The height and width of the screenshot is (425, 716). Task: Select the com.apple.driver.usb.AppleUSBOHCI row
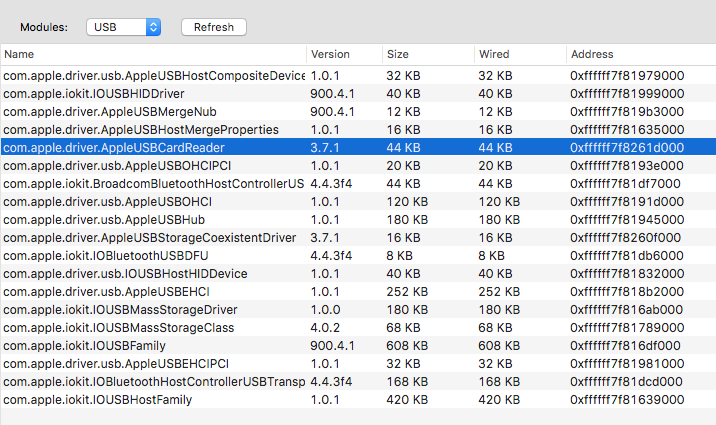pos(358,202)
